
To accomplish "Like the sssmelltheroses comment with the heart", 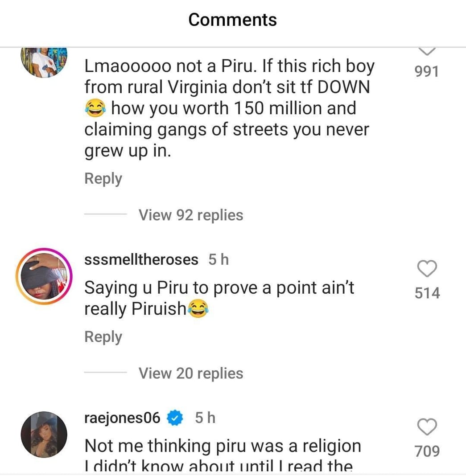I will pos(427,269).
